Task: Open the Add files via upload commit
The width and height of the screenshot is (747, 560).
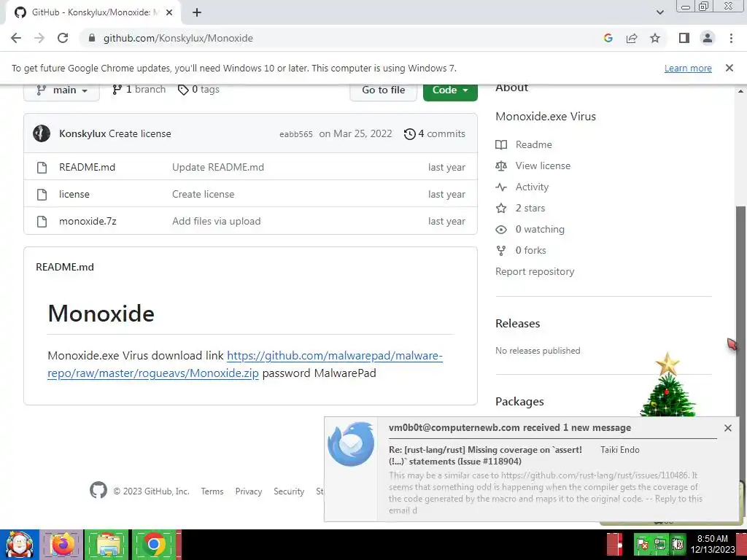Action: point(217,222)
